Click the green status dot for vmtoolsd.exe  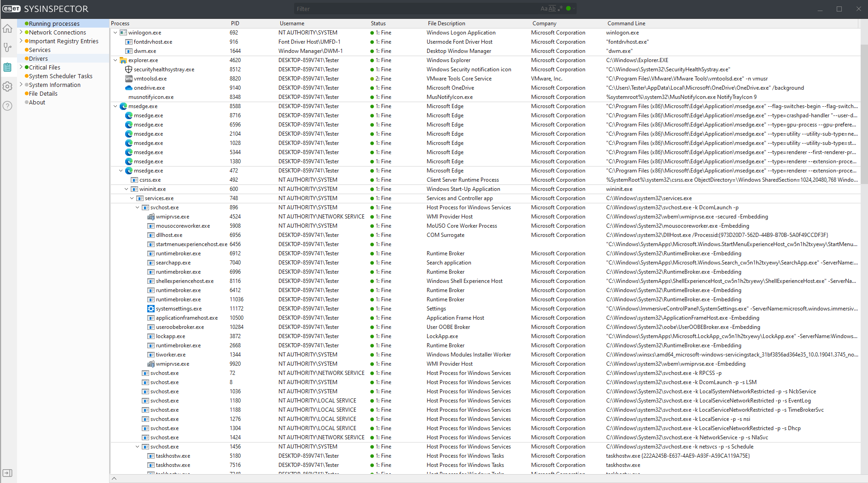point(372,79)
